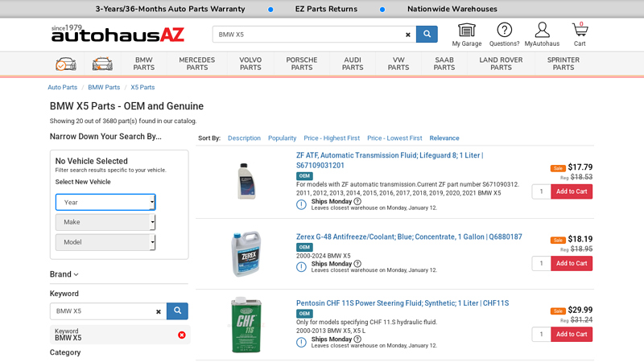The width and height of the screenshot is (644, 362).
Task: Clear the top search box text
Action: pyautogui.click(x=407, y=35)
